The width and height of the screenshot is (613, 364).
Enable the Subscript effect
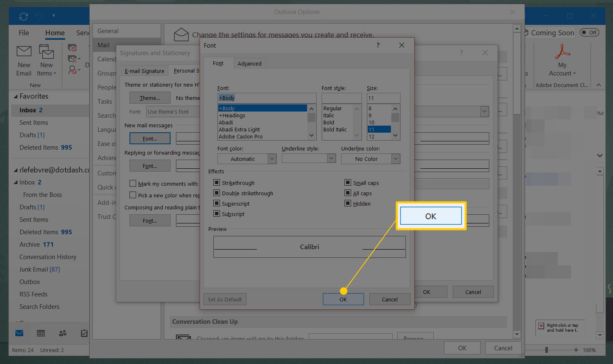coord(216,214)
